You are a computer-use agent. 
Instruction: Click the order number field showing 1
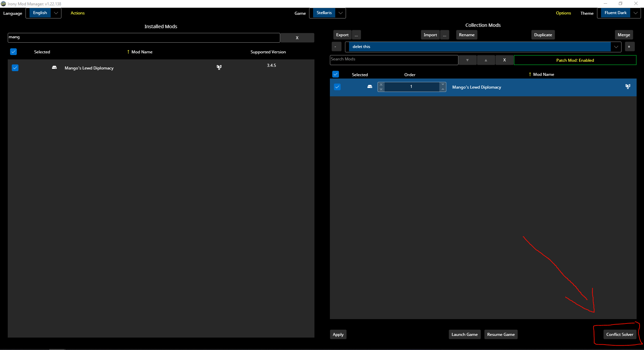412,87
